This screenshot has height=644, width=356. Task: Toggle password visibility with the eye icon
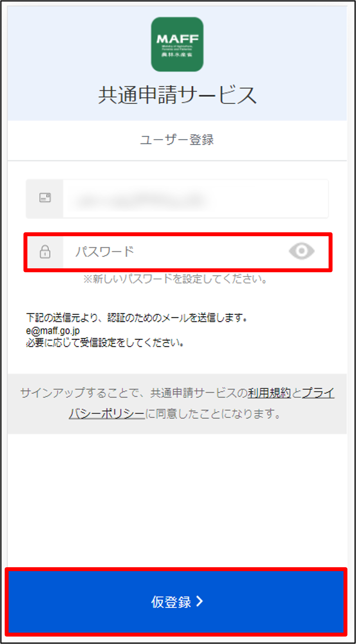[302, 251]
